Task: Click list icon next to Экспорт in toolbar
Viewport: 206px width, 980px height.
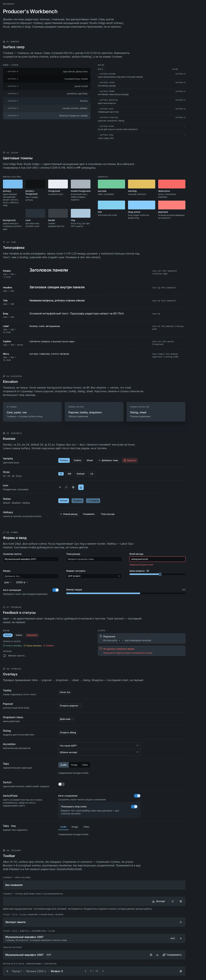Action: [173, 901]
